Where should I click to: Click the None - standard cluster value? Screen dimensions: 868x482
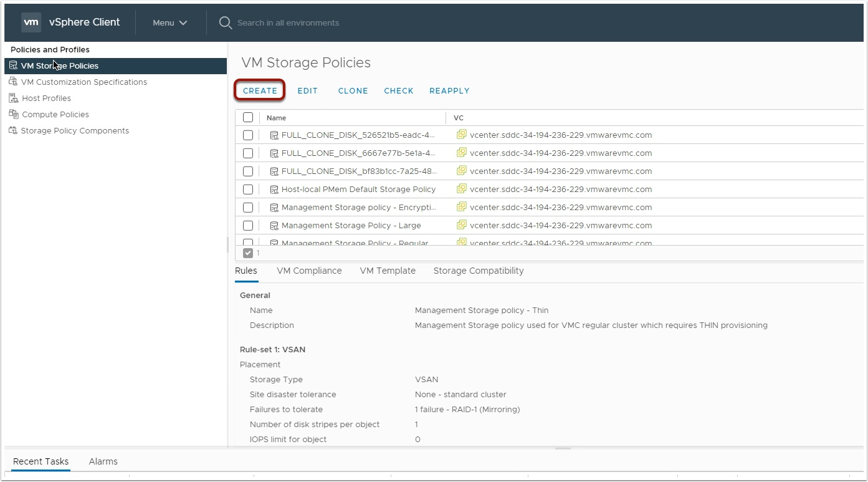click(x=460, y=395)
